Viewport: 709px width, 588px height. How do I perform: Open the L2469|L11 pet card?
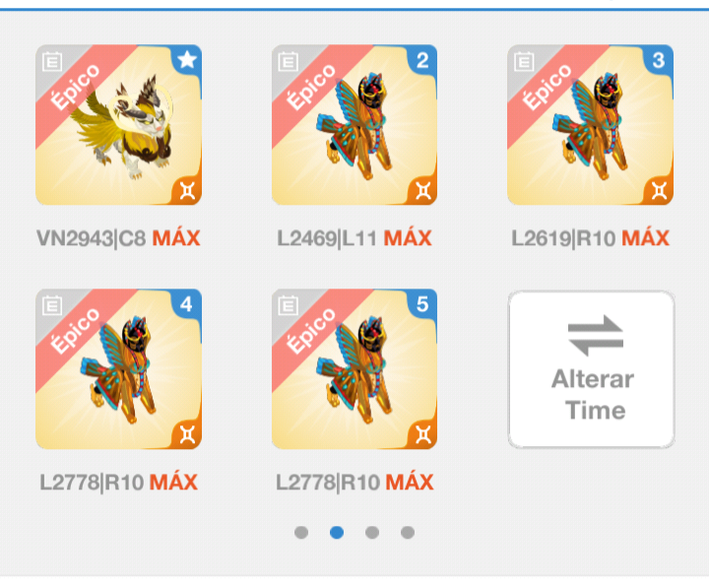(x=354, y=125)
